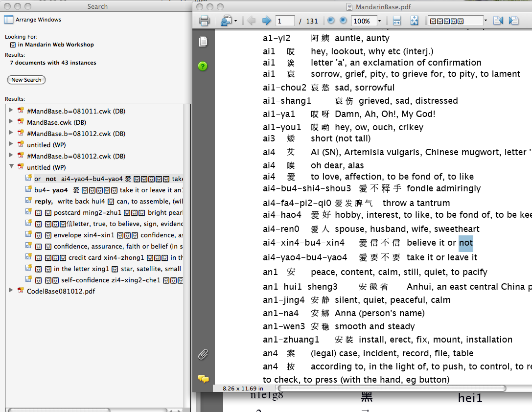Viewport: 532px width, 412px height.
Task: Expand the first untitled (WP) result
Action: coord(11,144)
